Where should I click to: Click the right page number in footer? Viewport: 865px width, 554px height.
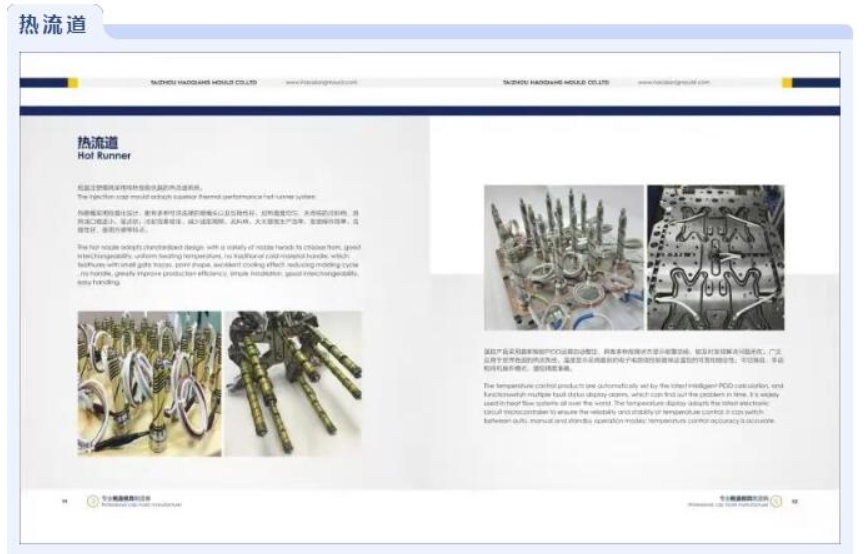tap(796, 502)
